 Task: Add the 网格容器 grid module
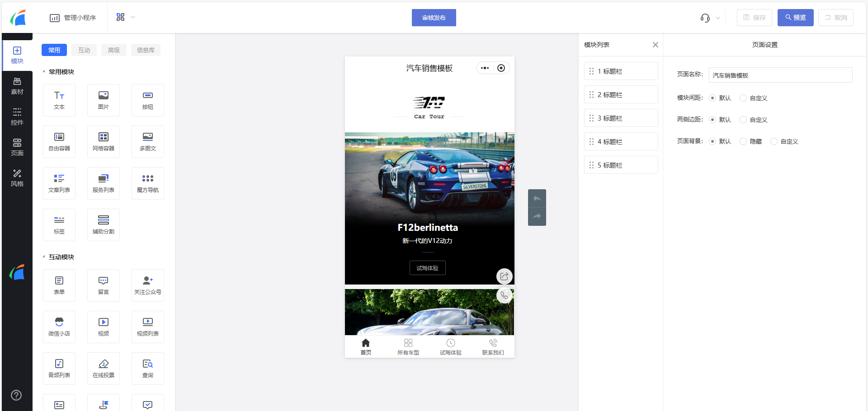pyautogui.click(x=104, y=142)
